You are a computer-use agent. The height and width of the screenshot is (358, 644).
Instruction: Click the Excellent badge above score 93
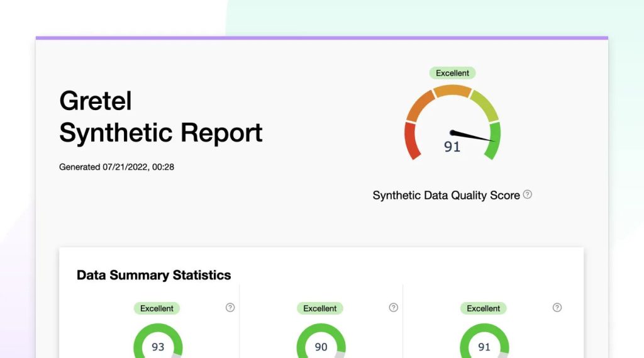(x=157, y=308)
